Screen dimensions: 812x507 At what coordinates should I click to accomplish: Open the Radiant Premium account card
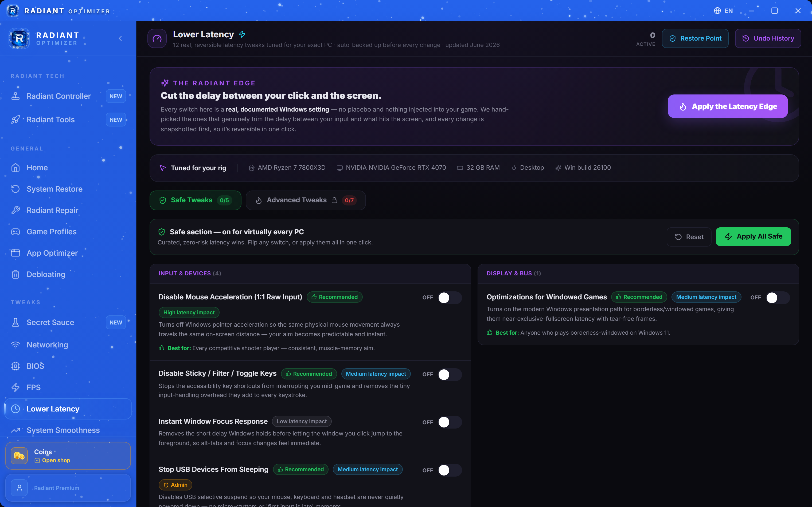click(x=68, y=488)
